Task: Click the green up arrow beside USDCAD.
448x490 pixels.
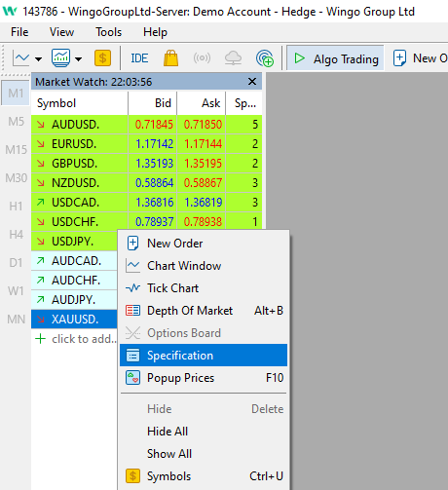Action: point(41,203)
